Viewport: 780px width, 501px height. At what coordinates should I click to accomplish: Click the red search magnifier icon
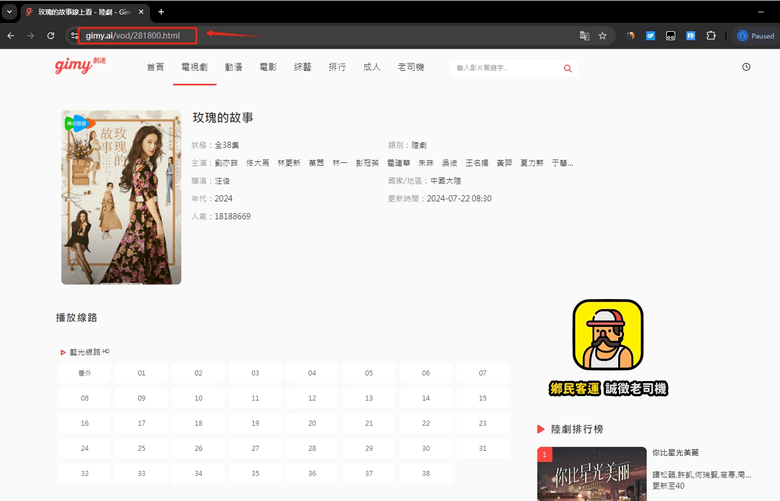[568, 68]
